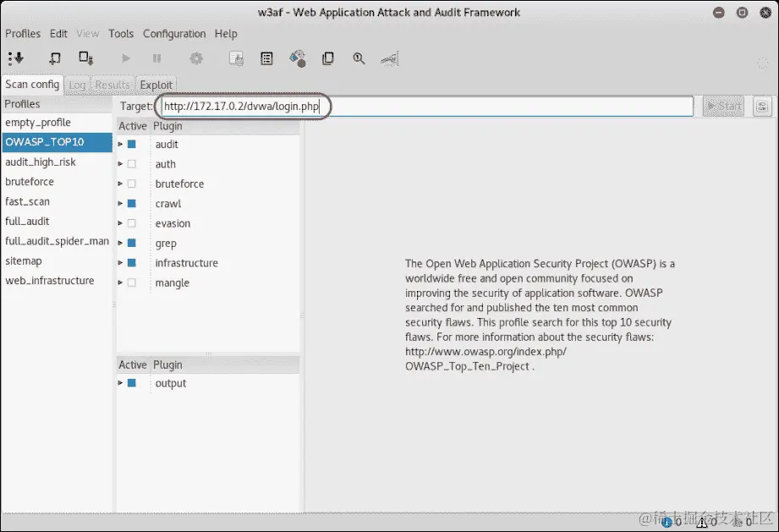Select the full_audit_spider_man profile
Image resolution: width=779 pixels, height=532 pixels.
(58, 241)
